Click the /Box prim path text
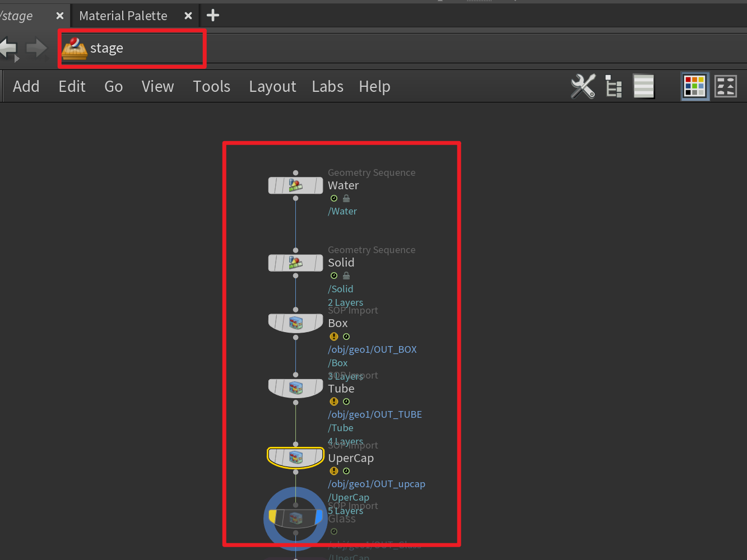This screenshot has width=747, height=560. coord(338,363)
